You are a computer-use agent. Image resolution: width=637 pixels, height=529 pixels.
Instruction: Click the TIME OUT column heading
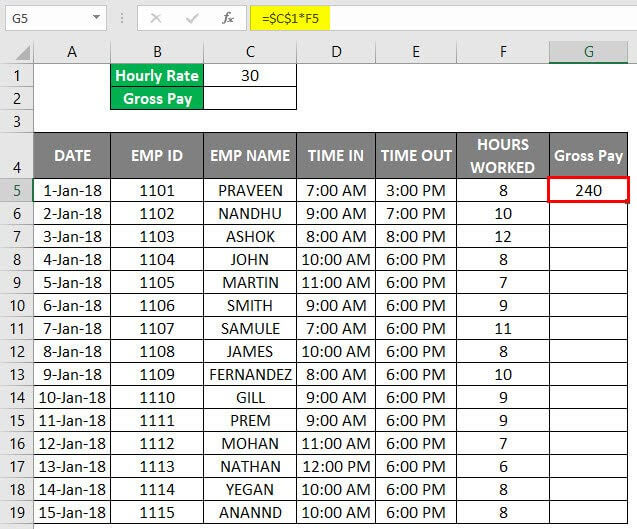click(416, 156)
